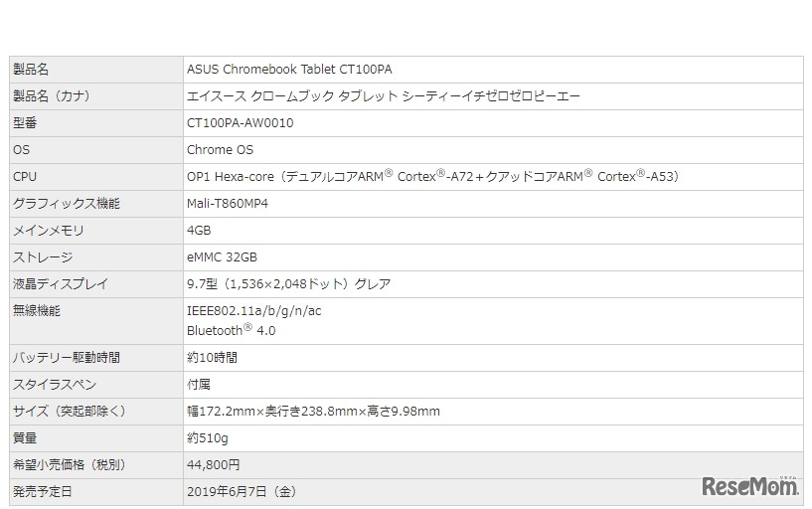Viewport: 812px width, 509px height.
Task: Select the IEEE802.11a/b/g/n/ac text
Action: [253, 311]
